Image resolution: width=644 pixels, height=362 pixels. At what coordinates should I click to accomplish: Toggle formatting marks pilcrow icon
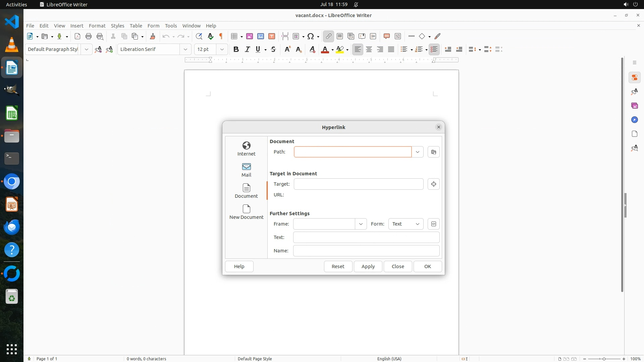click(x=221, y=36)
